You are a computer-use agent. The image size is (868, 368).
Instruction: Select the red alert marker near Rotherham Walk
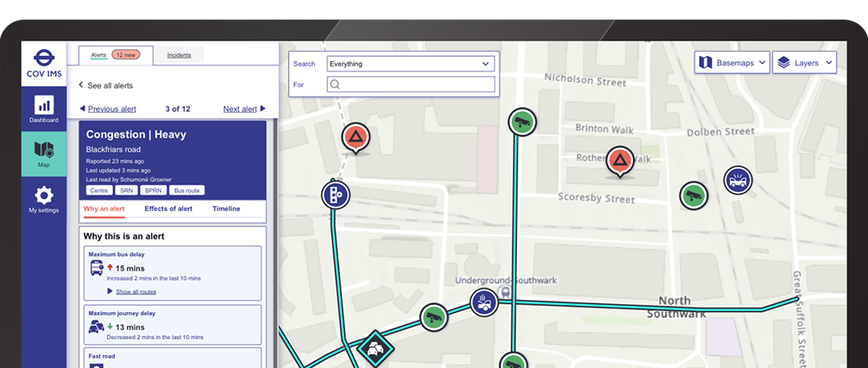619,160
